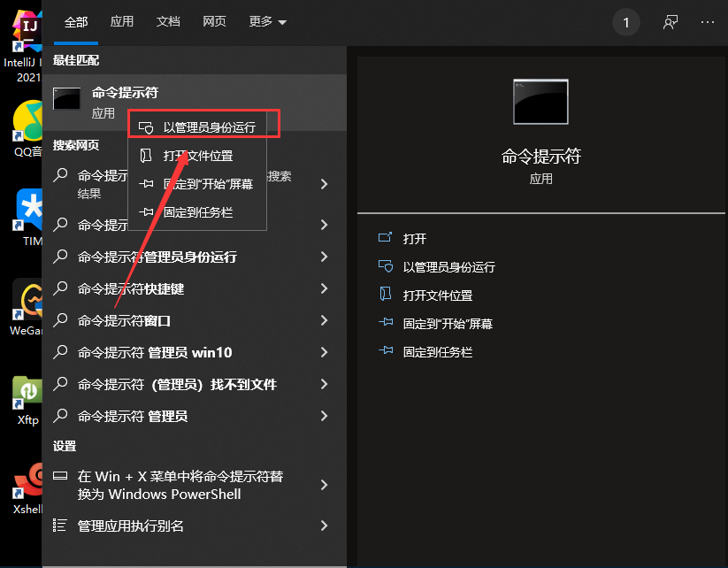Image resolution: width=728 pixels, height=568 pixels.
Task: Expand first web result showing 结果
Action: [324, 184]
